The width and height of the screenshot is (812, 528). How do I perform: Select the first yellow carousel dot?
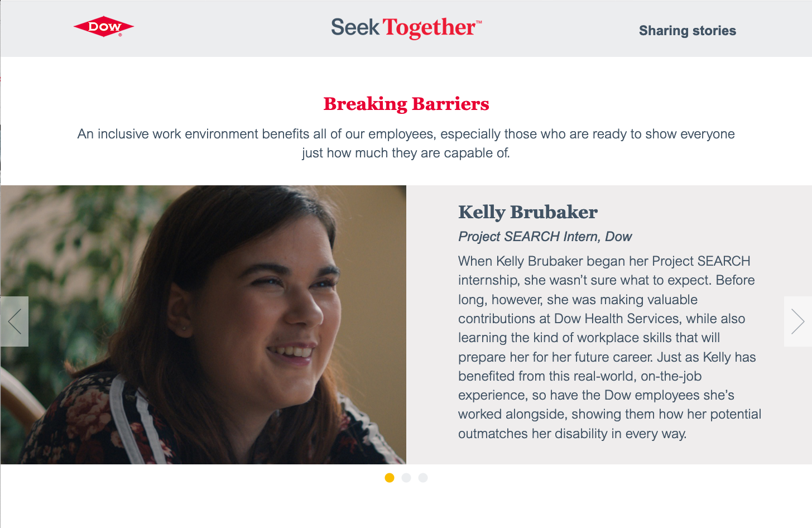pos(390,478)
